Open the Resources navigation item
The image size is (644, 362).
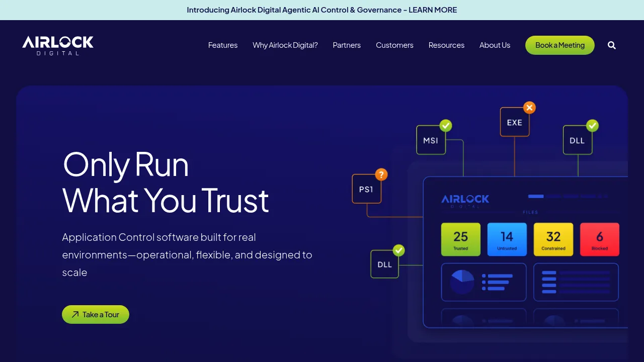(446, 45)
